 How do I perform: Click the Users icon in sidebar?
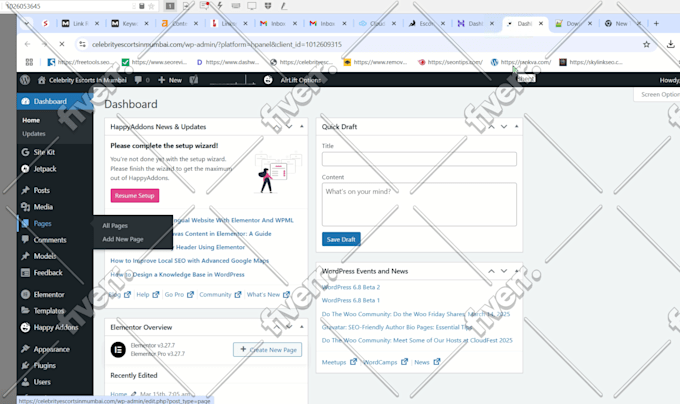point(25,382)
